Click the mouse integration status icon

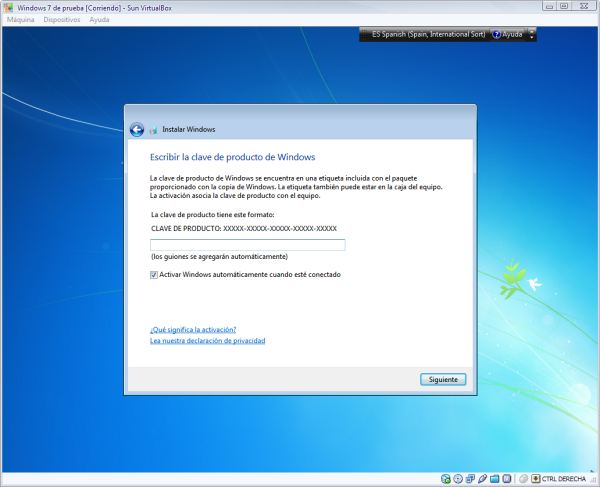click(x=521, y=478)
